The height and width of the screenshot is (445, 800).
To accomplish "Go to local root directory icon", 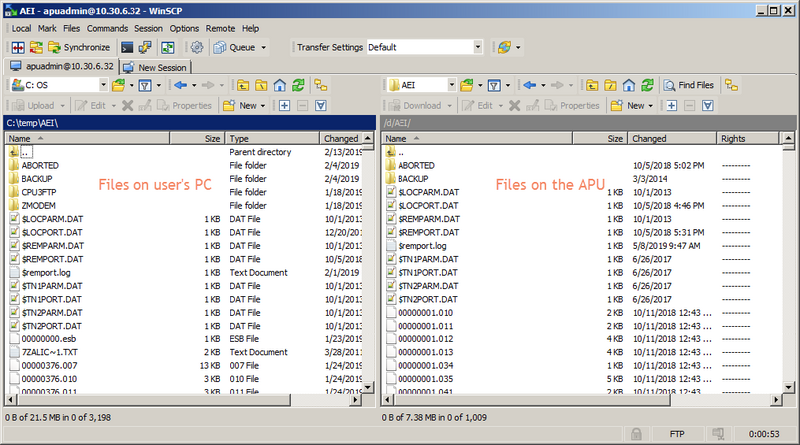I will click(x=261, y=85).
